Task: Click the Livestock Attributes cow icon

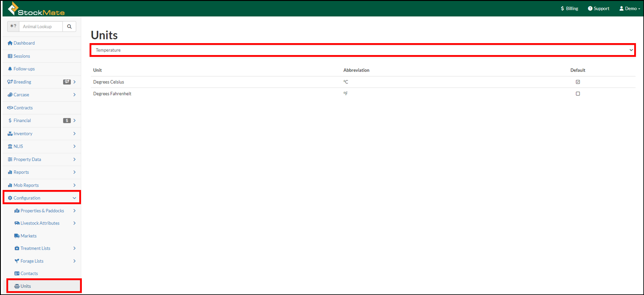Action: point(17,223)
